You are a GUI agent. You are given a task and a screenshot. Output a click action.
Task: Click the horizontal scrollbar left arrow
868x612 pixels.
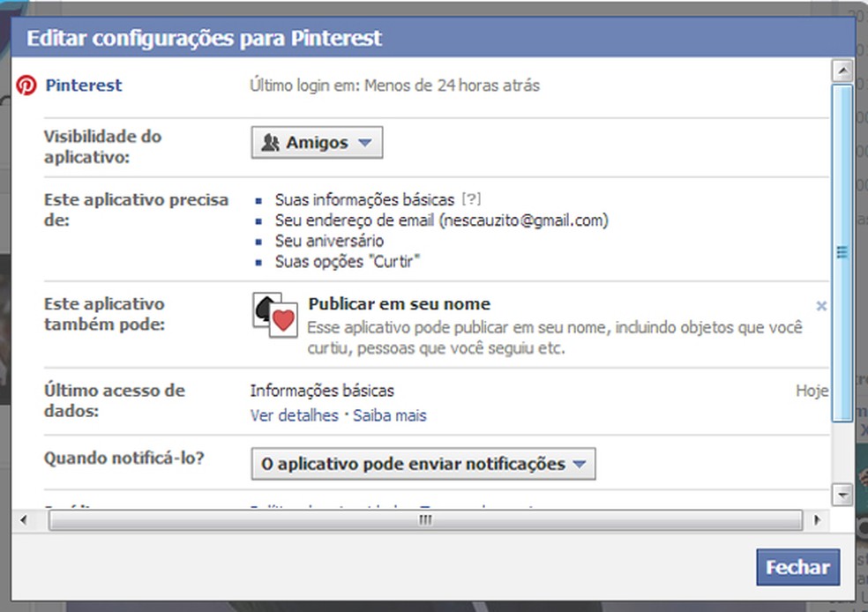(x=23, y=520)
